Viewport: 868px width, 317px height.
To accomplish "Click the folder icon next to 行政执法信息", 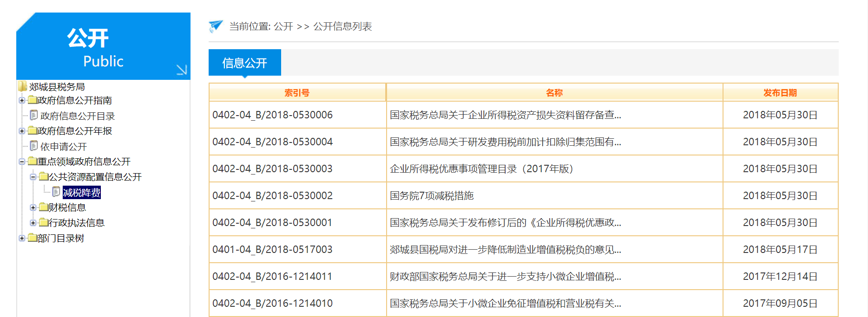I will pyautogui.click(x=43, y=222).
